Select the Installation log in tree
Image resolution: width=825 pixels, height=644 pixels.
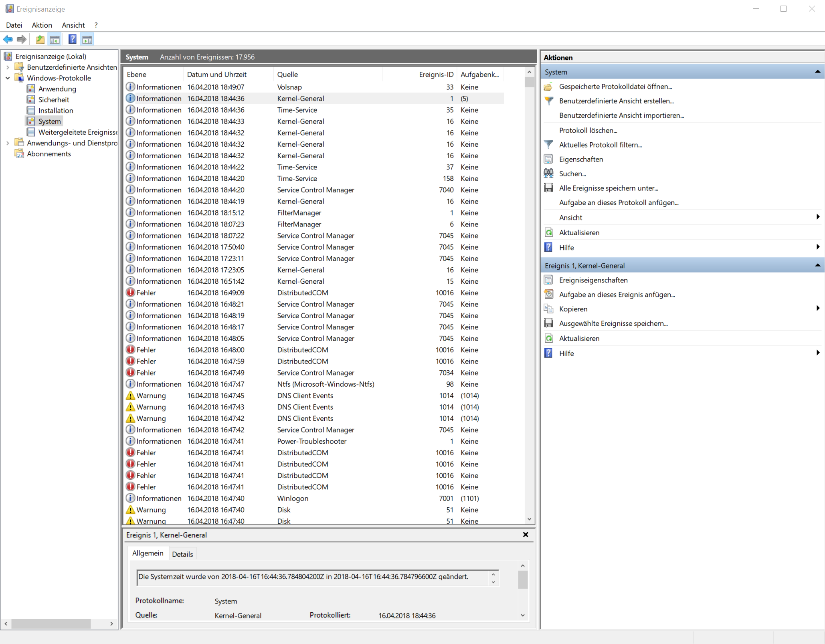pos(56,111)
